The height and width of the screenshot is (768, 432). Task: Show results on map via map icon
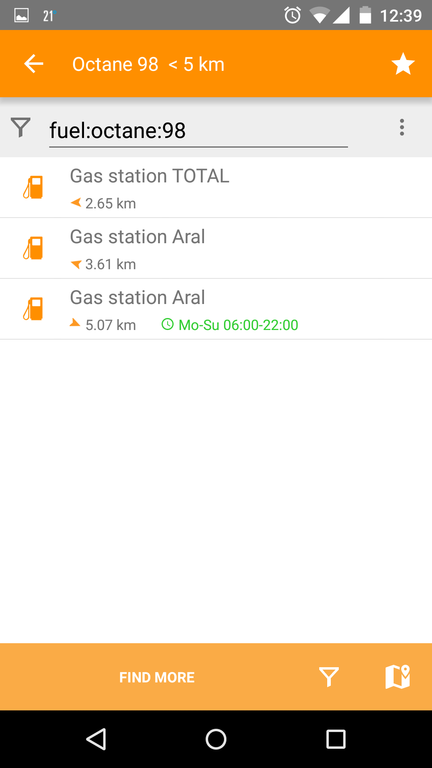[398, 677]
